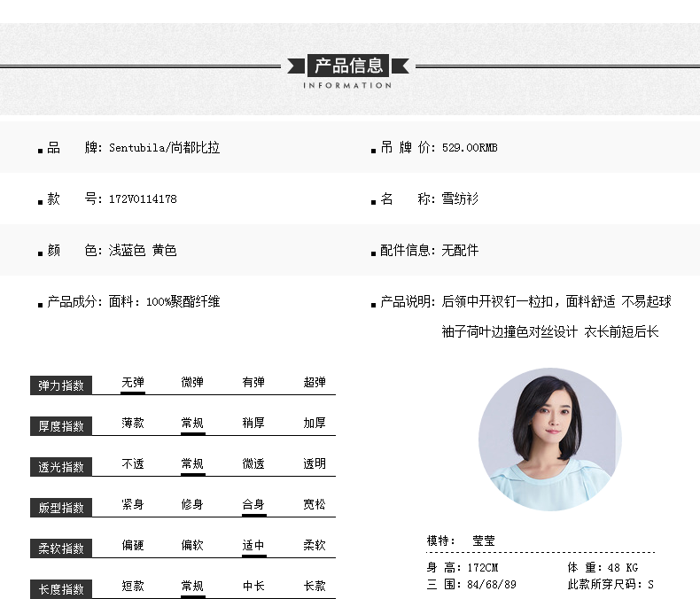Click the 产品信息 header banner
Screen dimensions: 700x599
pyautogui.click(x=349, y=66)
